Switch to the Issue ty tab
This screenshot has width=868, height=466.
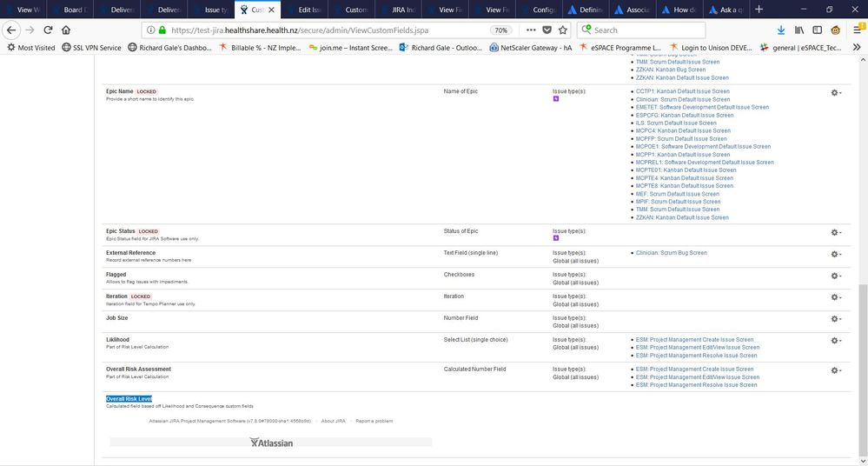pos(211,10)
